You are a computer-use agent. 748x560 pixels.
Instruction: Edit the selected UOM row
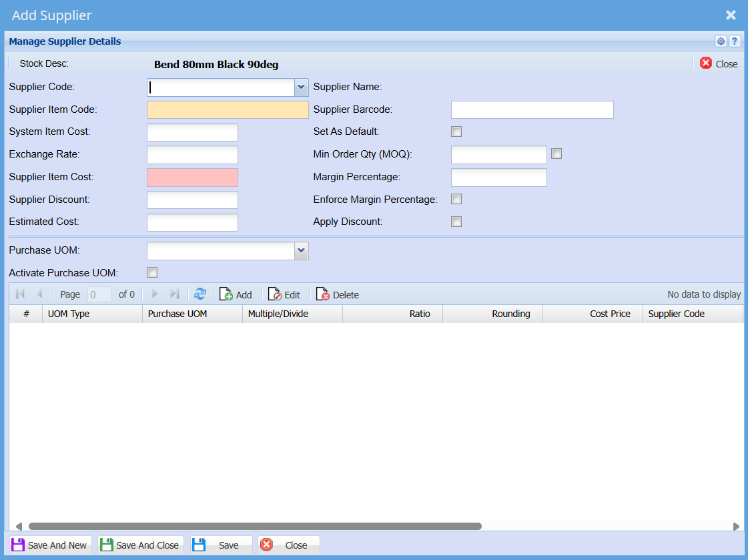(x=284, y=294)
